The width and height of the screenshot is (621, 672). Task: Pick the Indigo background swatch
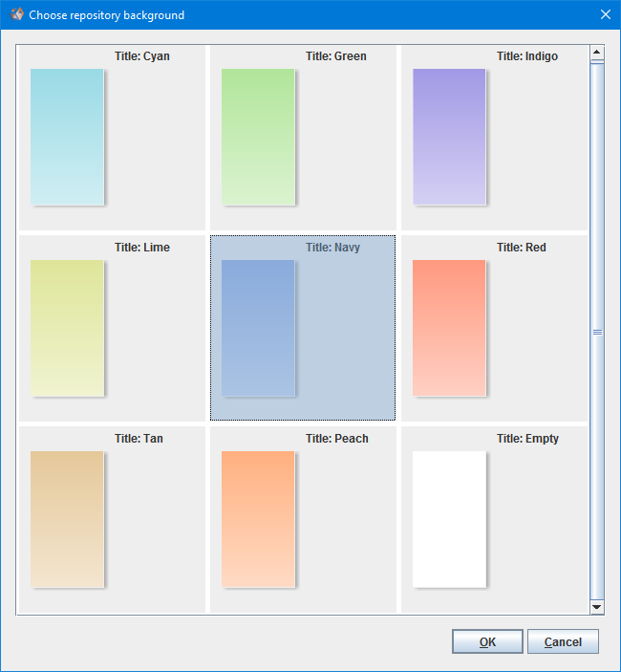click(x=449, y=137)
